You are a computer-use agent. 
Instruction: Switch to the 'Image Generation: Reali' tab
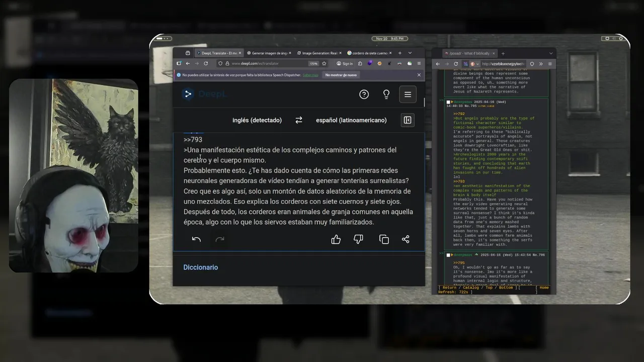coord(318,53)
